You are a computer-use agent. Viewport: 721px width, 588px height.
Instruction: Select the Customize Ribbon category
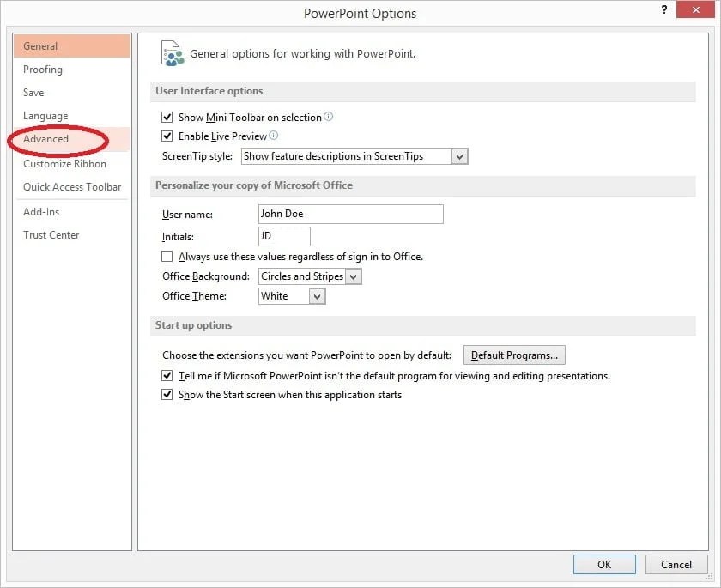coord(72,164)
